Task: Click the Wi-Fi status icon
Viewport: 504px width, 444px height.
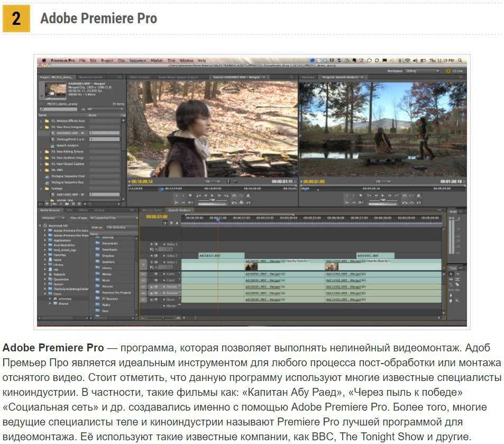Action: 407,60
